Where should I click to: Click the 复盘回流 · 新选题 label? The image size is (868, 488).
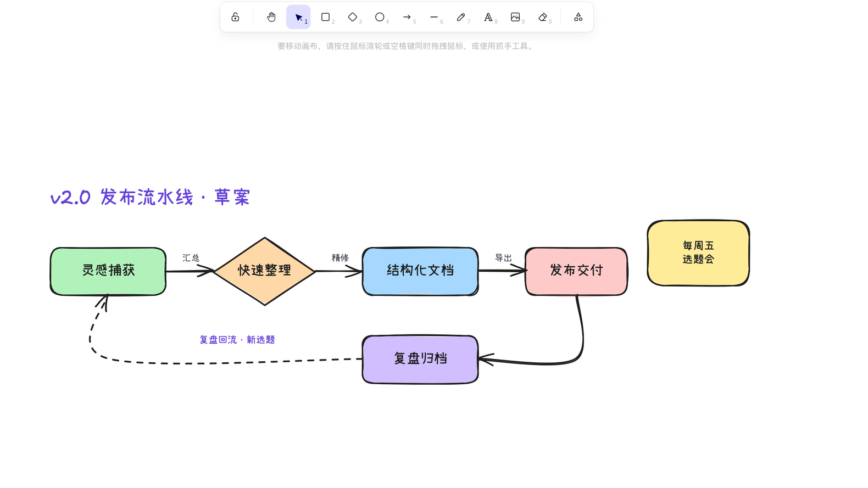(x=237, y=340)
